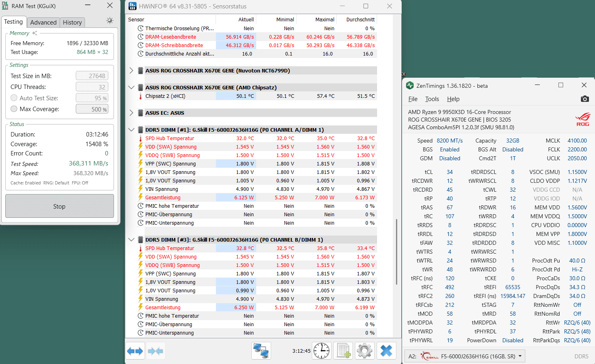The width and height of the screenshot is (595, 364).
Task: Click the ROG logo in ZenTimings
Action: [583, 119]
